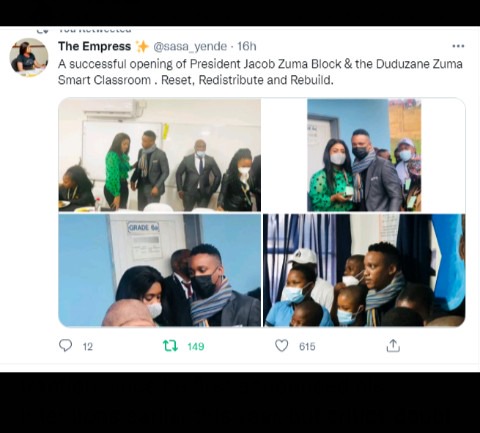
Task: Open the three-dot more options menu
Action: click(458, 46)
